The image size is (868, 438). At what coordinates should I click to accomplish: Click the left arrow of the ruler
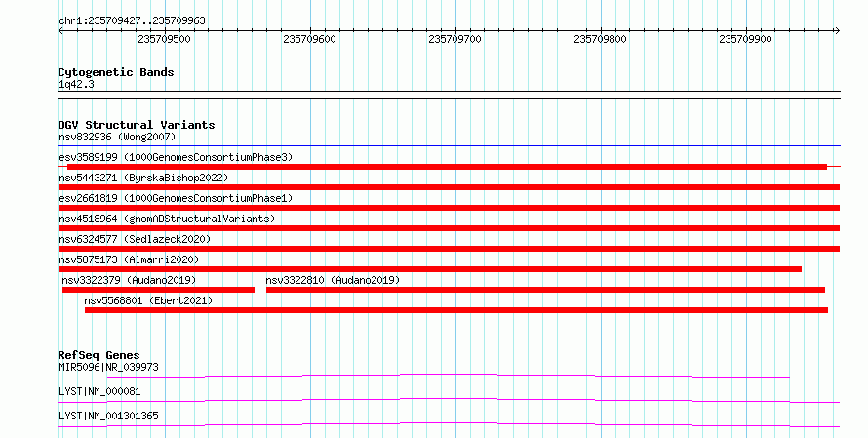(x=60, y=31)
